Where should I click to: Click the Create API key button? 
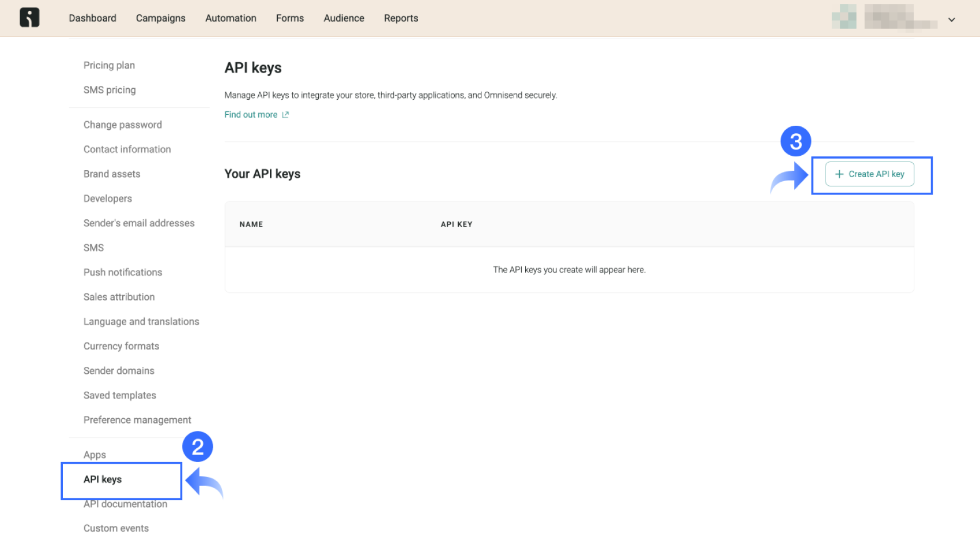pyautogui.click(x=869, y=174)
